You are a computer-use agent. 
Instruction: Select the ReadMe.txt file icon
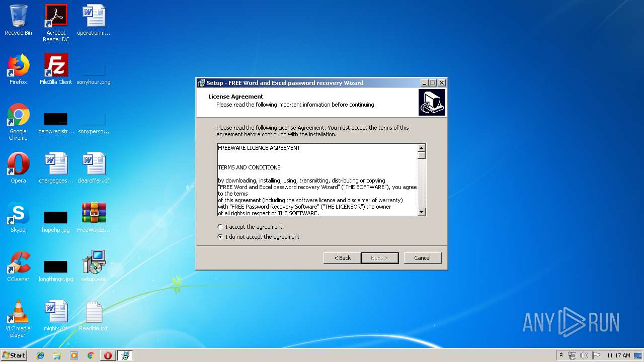coord(94,316)
